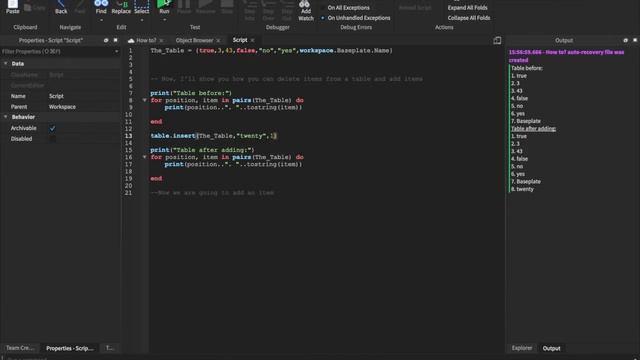The height and width of the screenshot is (360, 640).
Task: Toggle the Archivable checkbox
Action: [52, 128]
